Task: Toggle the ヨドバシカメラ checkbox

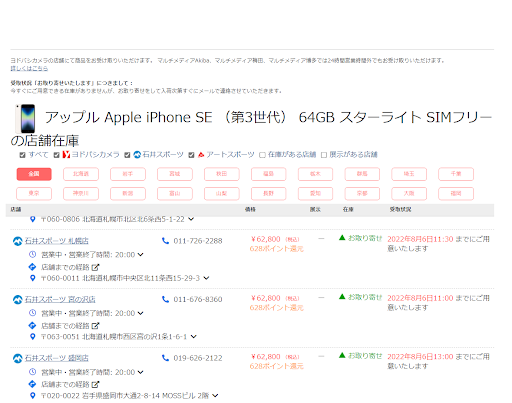Action: point(56,155)
